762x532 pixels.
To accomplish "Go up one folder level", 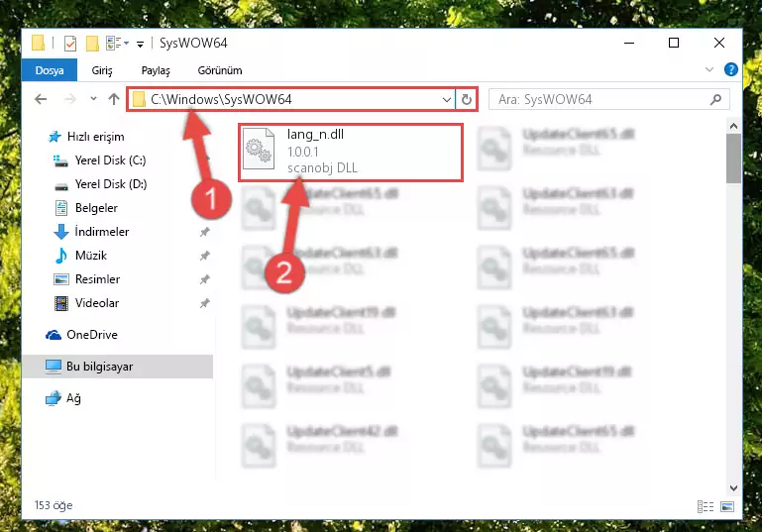I will coord(114,99).
